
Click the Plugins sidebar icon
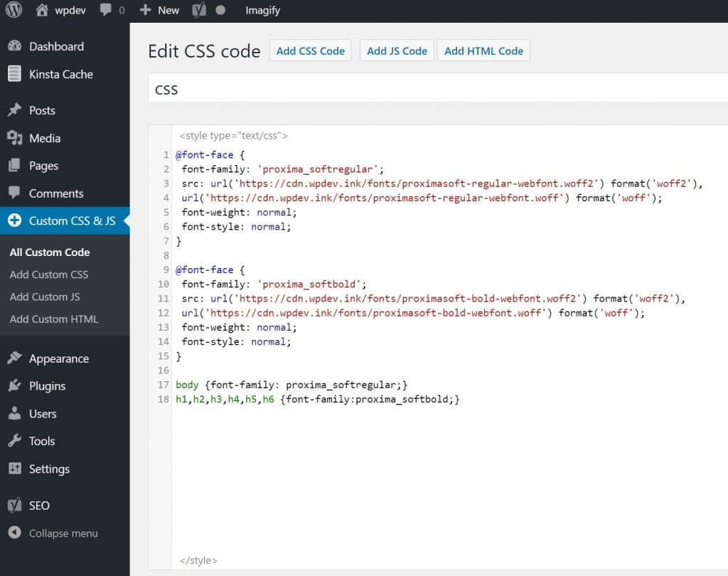tap(16, 385)
